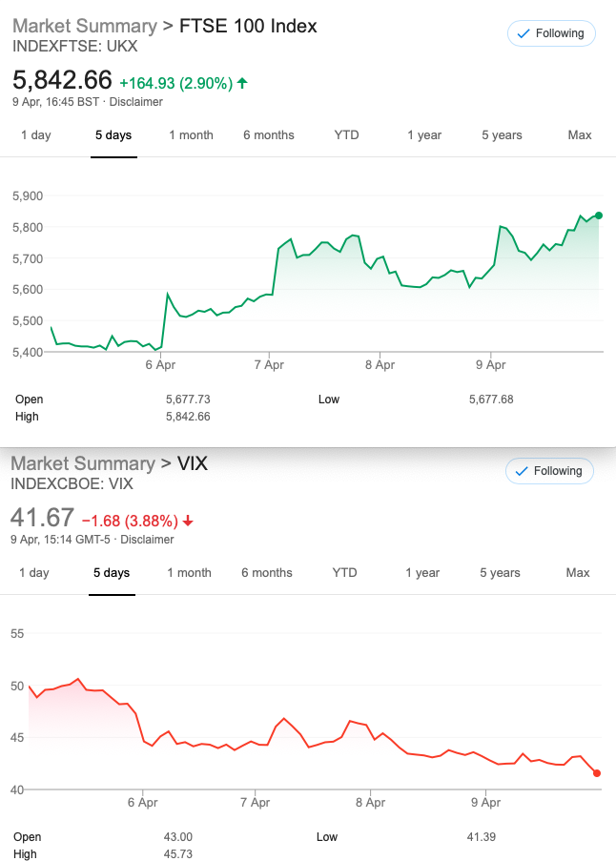Click the VIX price 41.67
616x861 pixels.
click(42, 518)
